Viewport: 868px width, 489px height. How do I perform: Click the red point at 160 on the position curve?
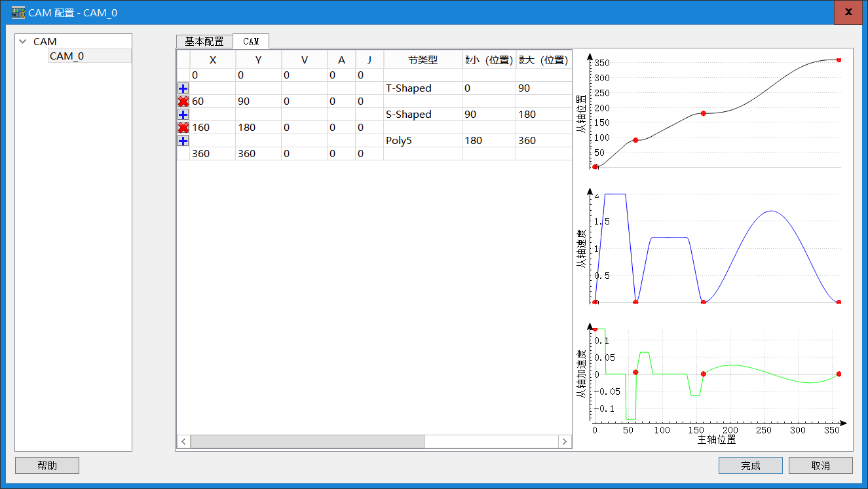tap(703, 113)
